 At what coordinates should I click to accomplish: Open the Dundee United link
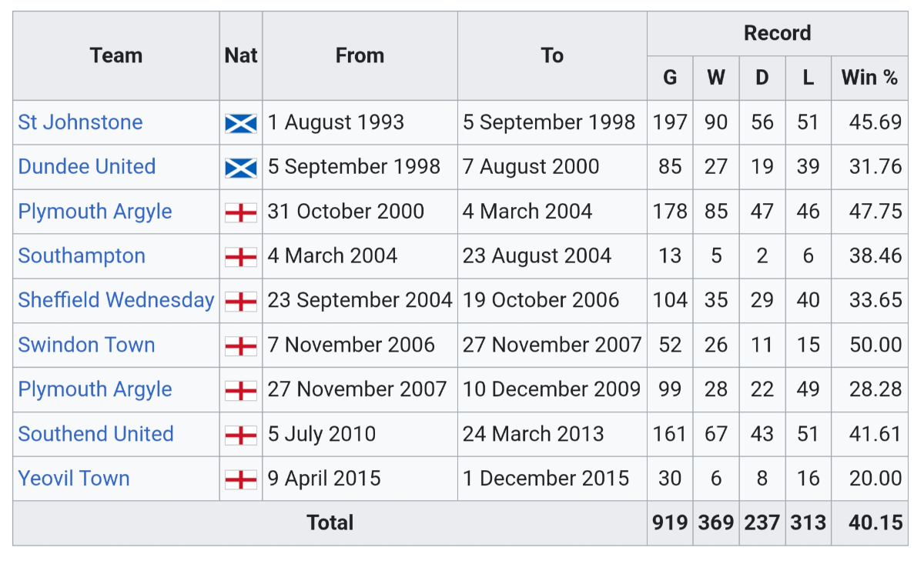pyautogui.click(x=87, y=167)
